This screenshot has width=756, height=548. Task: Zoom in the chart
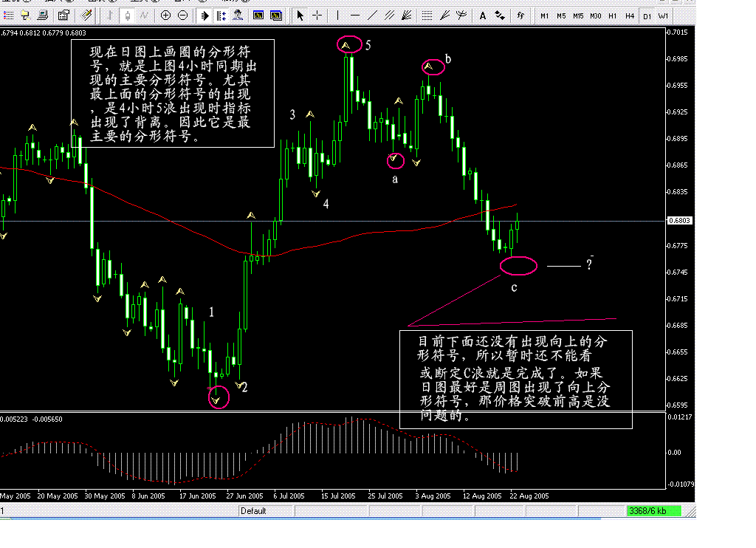click(x=165, y=16)
